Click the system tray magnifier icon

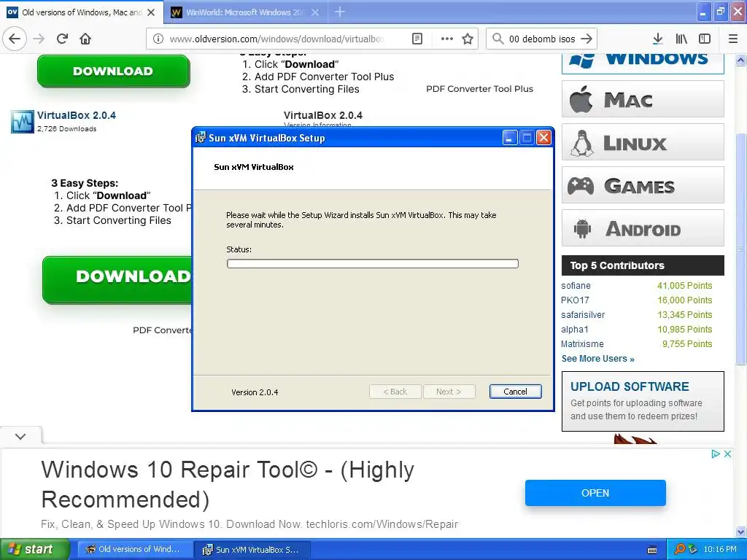[680, 550]
